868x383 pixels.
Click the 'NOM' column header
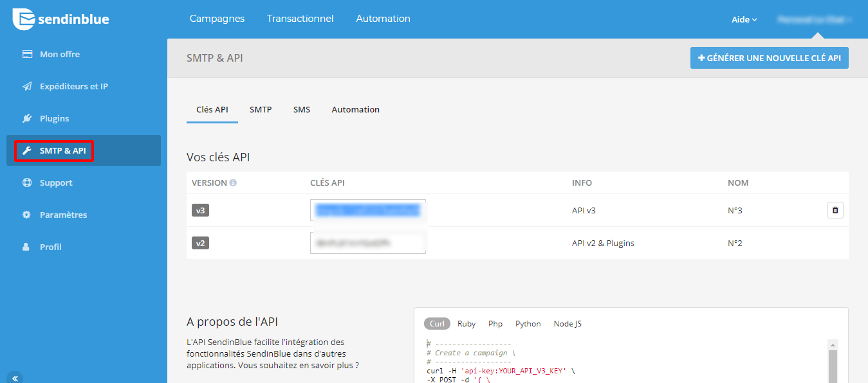coord(738,183)
